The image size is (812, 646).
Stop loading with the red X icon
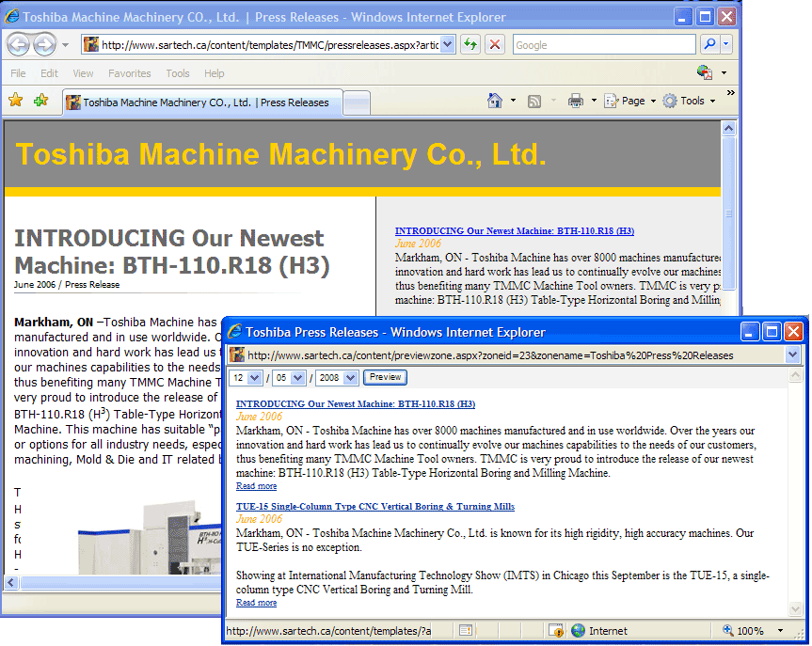point(495,44)
